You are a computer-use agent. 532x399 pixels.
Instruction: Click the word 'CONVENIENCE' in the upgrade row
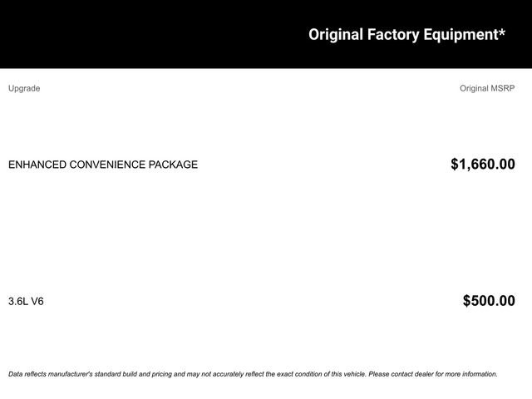pos(107,165)
